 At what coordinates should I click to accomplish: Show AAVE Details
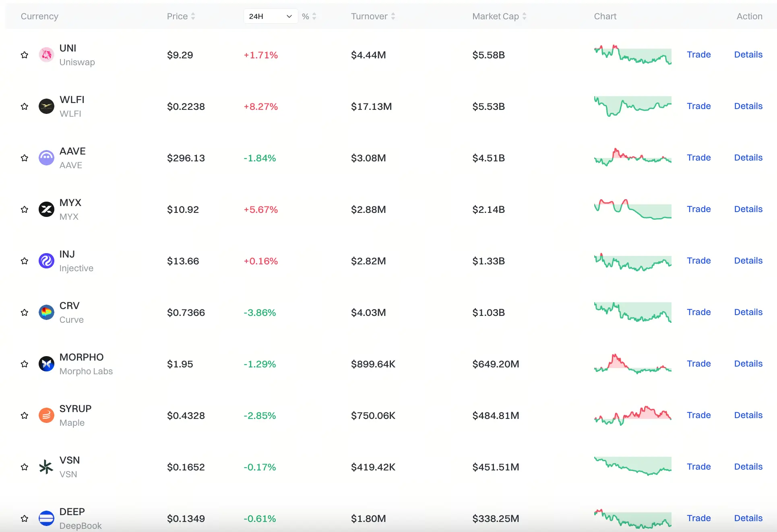coord(748,158)
